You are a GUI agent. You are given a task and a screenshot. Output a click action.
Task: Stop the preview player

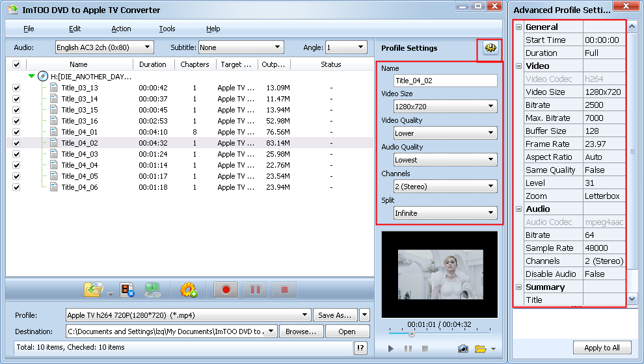(x=425, y=348)
